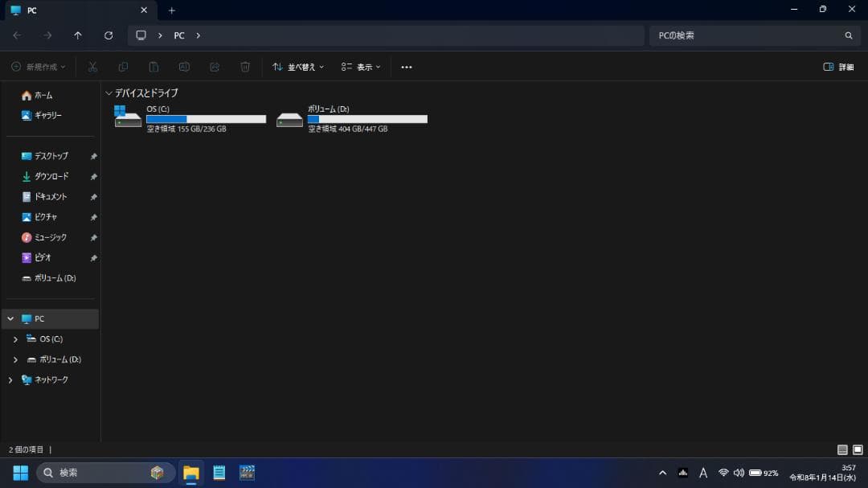Click the back navigation arrow
Screen dimensions: 868x488
click(x=16, y=35)
